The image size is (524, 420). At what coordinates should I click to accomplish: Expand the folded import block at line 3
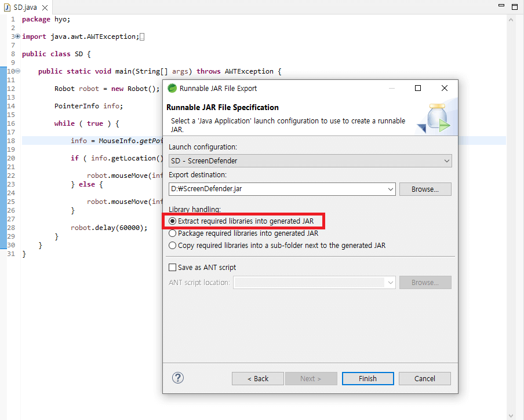tap(18, 36)
